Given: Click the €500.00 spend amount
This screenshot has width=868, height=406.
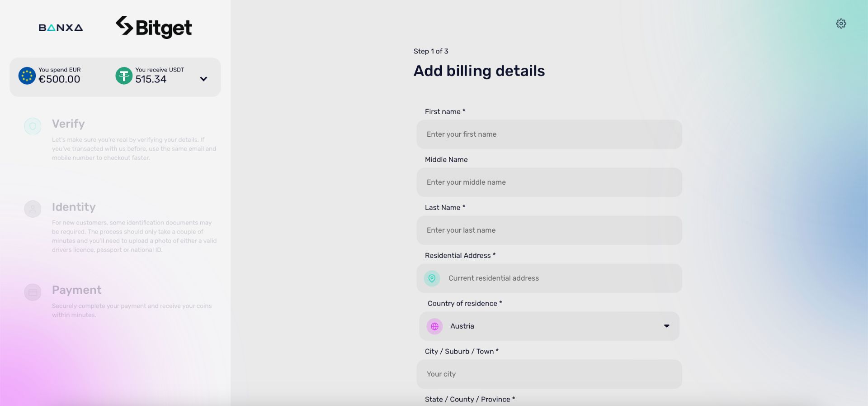Looking at the screenshot, I should 59,79.
